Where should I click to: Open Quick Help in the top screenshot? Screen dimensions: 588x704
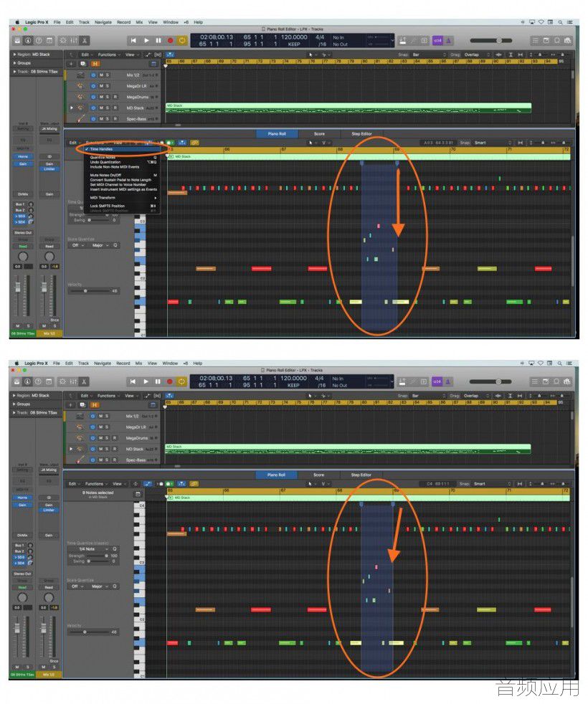[x=39, y=40]
